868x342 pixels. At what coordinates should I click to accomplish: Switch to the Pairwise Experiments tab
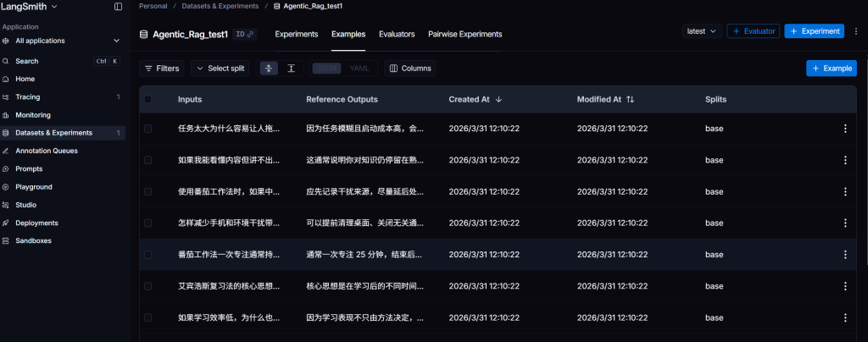465,34
